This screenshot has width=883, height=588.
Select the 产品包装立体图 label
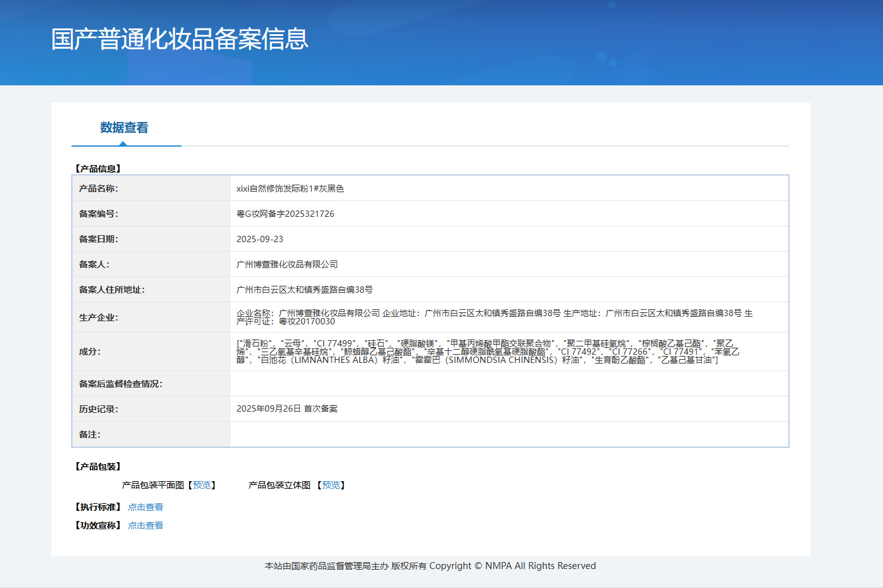[280, 485]
